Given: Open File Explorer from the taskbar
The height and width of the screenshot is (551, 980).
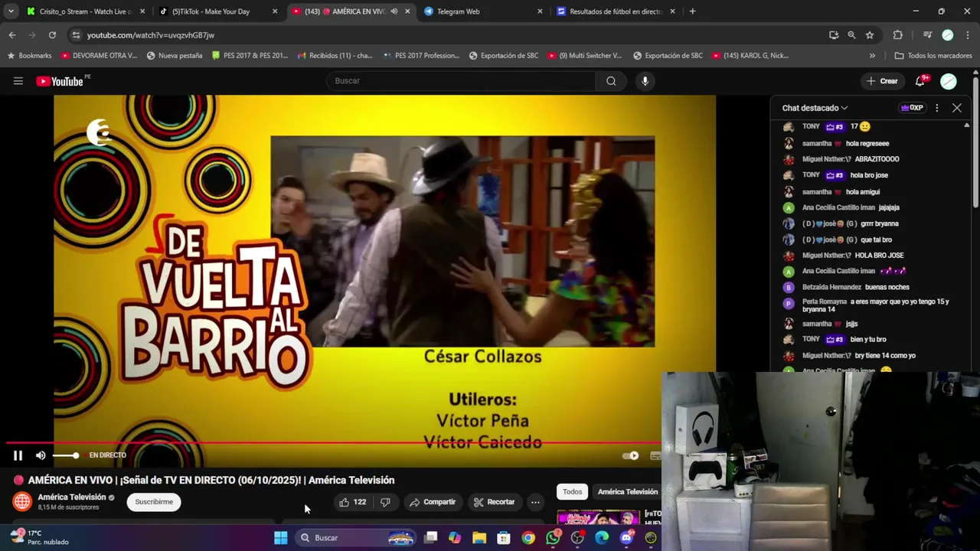Looking at the screenshot, I should [479, 538].
